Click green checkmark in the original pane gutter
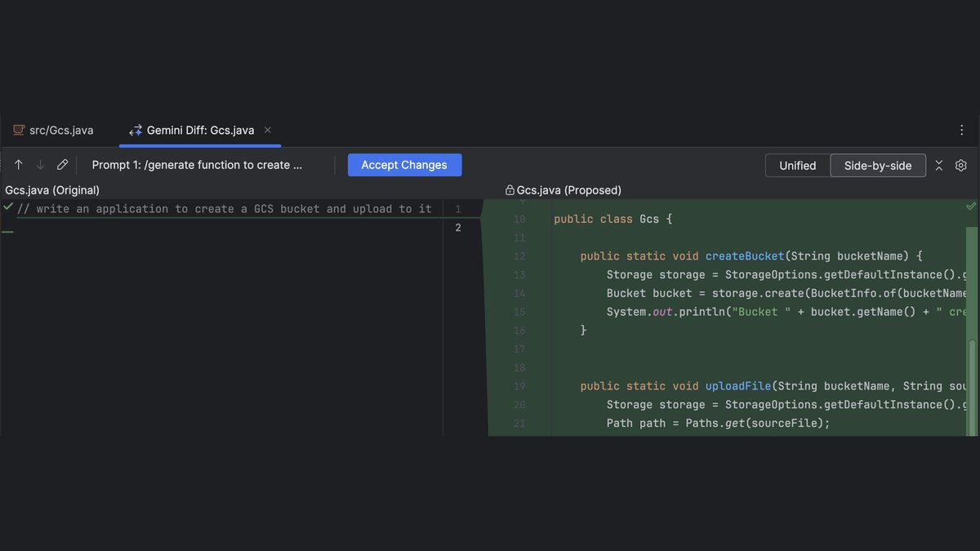The width and height of the screenshot is (980, 551). click(x=7, y=207)
